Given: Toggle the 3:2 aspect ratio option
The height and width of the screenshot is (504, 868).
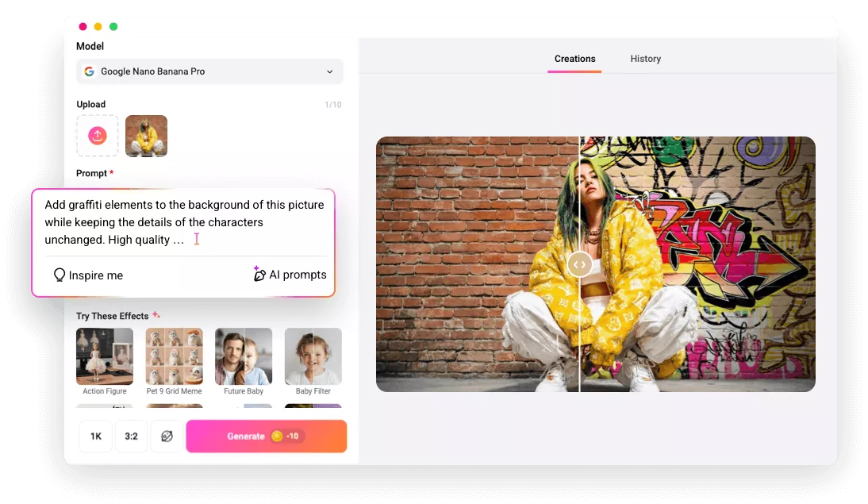Looking at the screenshot, I should 132,436.
